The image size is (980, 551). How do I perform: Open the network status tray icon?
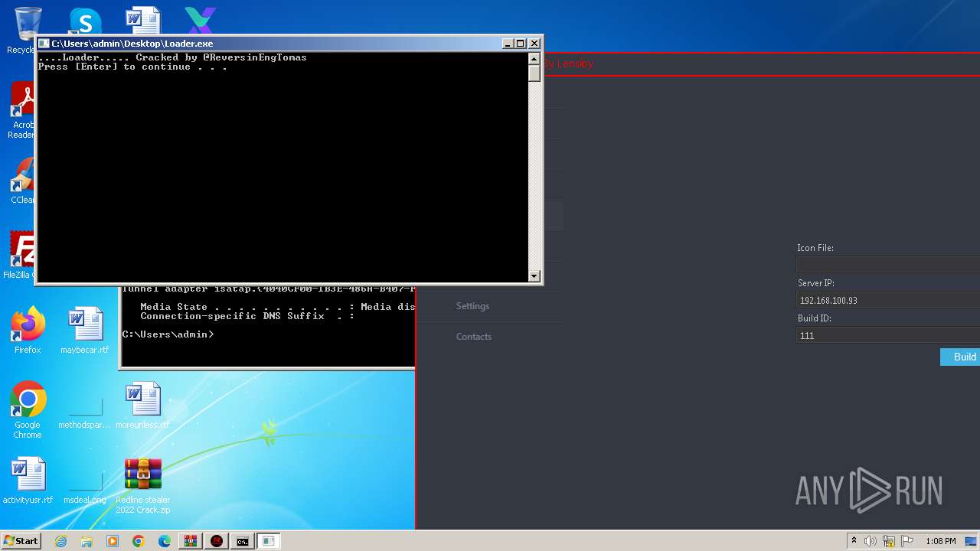point(889,541)
